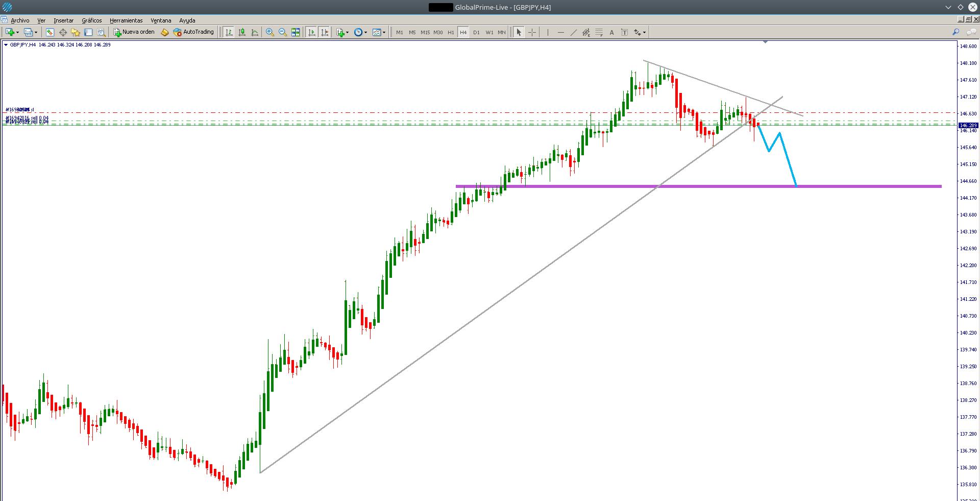Image resolution: width=980 pixels, height=501 pixels.
Task: Select the crosshair tool
Action: (x=532, y=32)
